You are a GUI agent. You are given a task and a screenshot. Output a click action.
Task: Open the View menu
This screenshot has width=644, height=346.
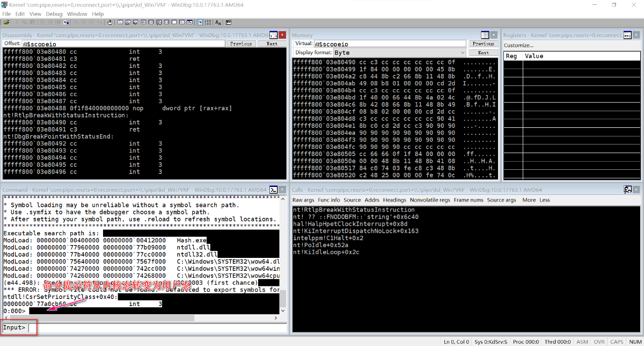point(35,14)
